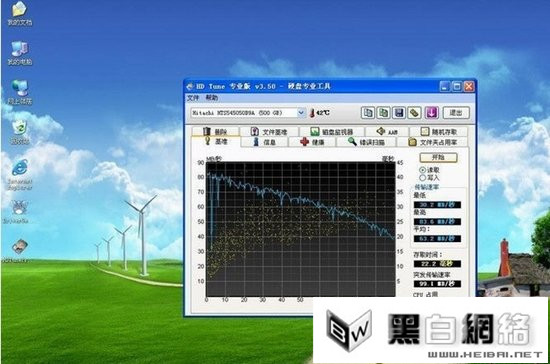Launch Internet Explorer from the desktop
Screen dimensions: 550x364
tap(20, 174)
